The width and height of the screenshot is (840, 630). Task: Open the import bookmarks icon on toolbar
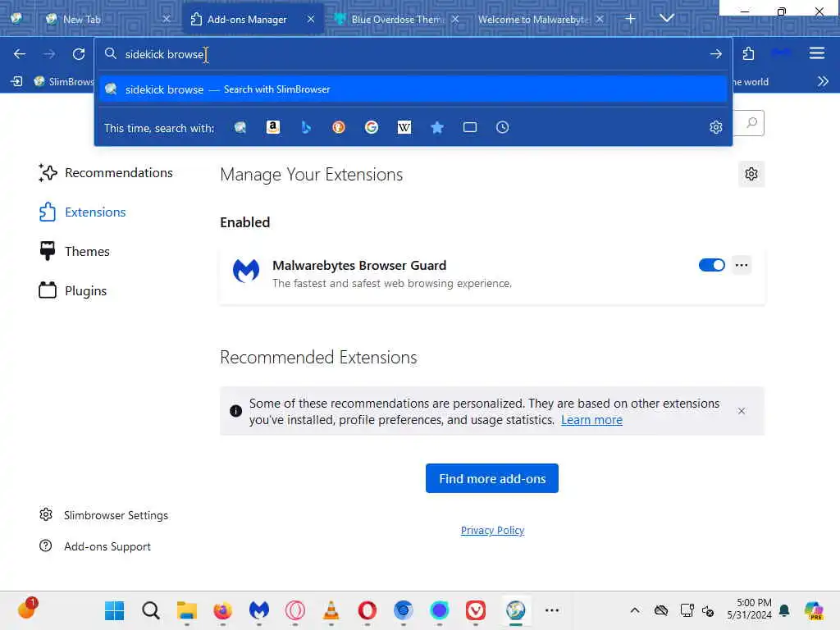[x=16, y=81]
